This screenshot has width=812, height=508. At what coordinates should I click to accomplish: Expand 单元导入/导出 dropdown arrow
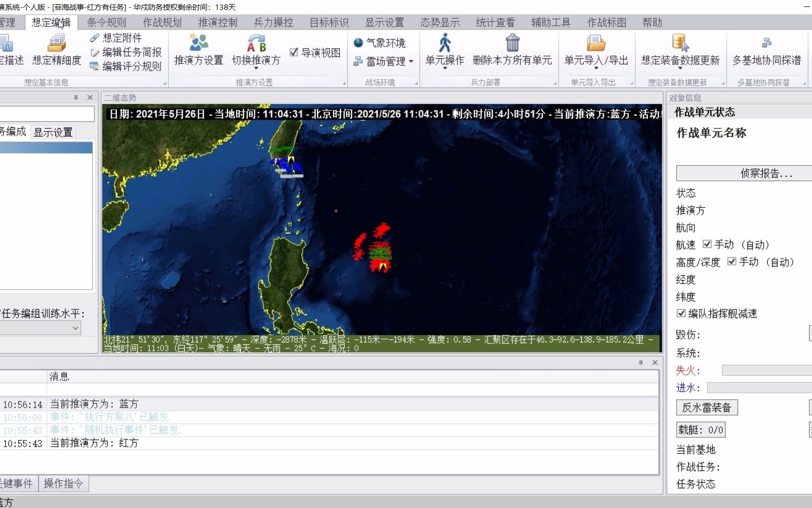596,69
